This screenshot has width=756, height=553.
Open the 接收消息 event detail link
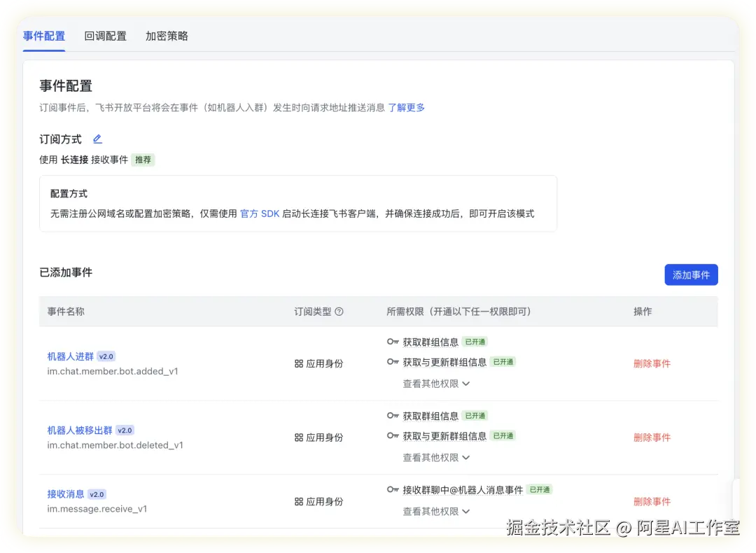coord(66,494)
